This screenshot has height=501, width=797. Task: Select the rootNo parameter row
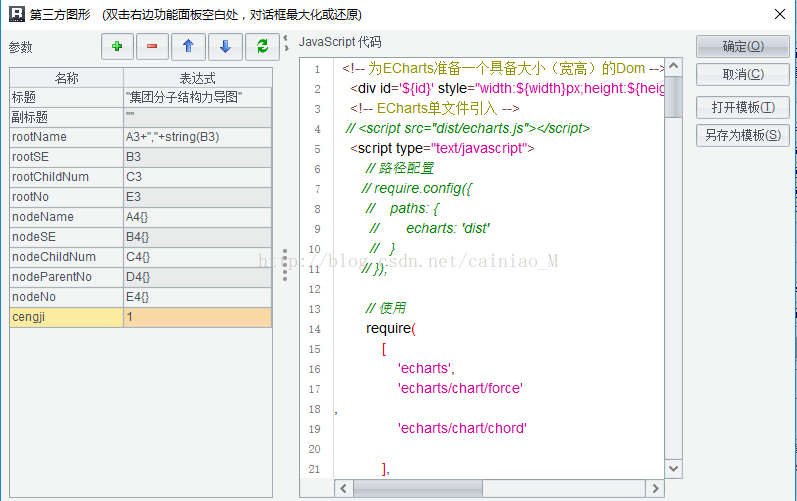pyautogui.click(x=67, y=197)
